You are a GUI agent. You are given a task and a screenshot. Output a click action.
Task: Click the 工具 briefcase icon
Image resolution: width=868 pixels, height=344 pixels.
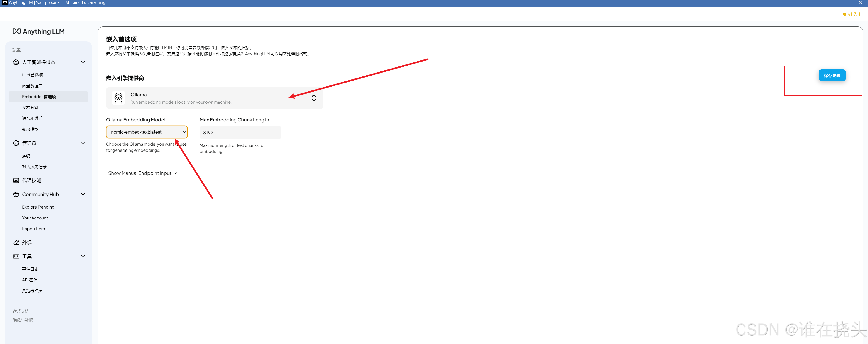click(16, 256)
